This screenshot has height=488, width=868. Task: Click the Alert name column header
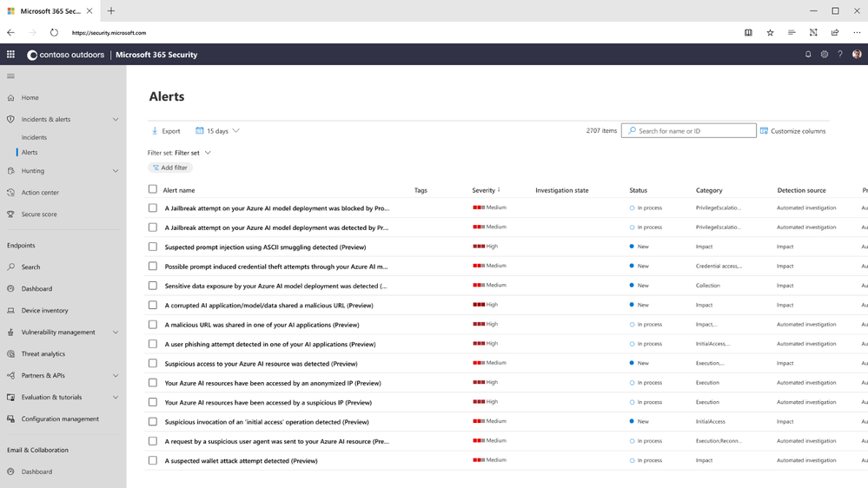(179, 190)
